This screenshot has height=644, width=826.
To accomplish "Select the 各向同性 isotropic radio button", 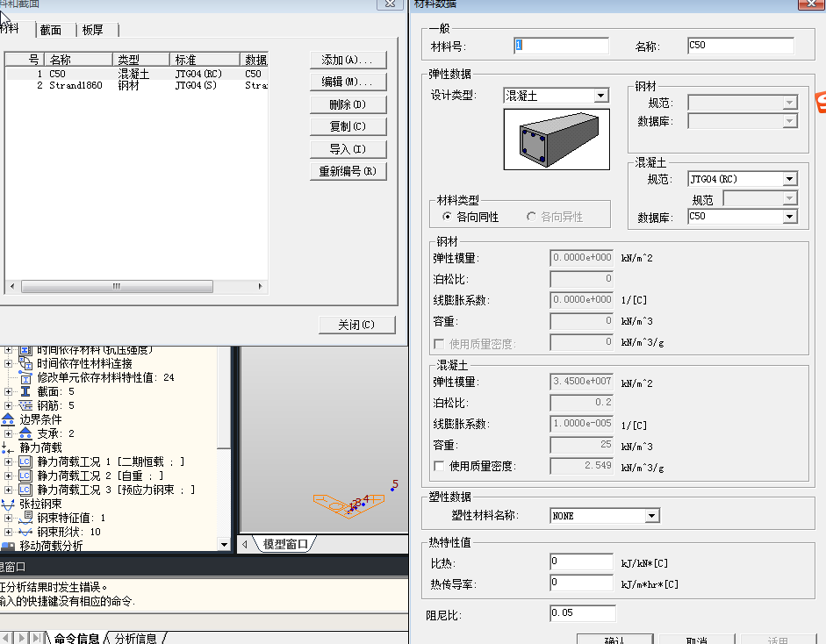I will pos(447,217).
